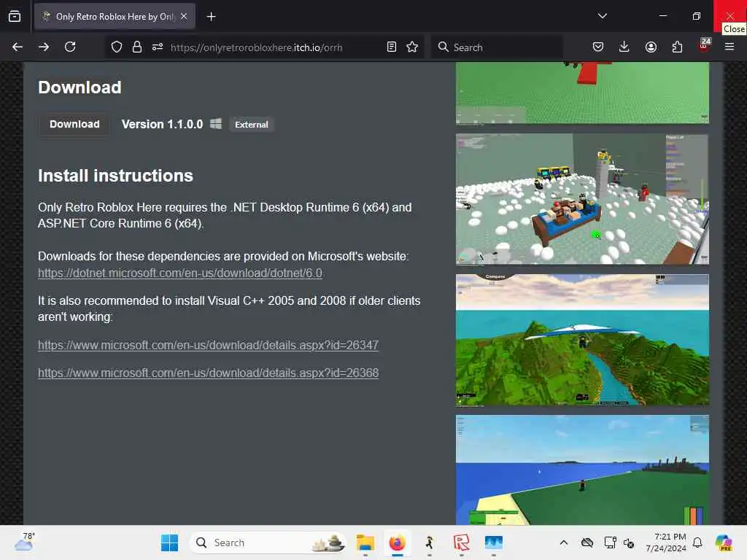Click the Firefox taskbar icon
This screenshot has width=747, height=560.
tap(398, 542)
